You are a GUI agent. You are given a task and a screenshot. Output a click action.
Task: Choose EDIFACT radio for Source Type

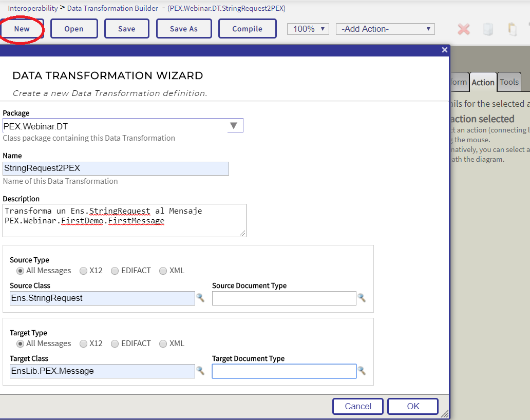115,271
